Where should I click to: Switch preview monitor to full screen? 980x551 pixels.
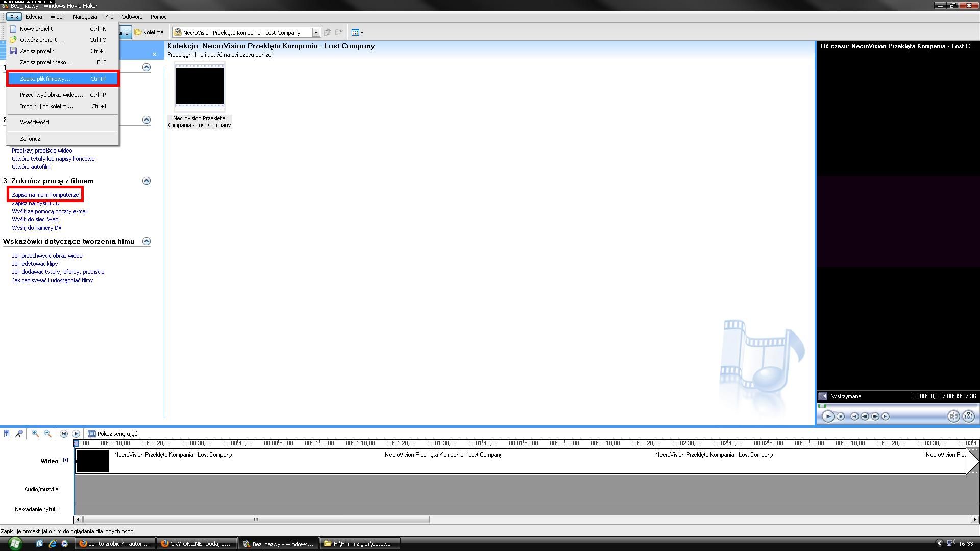pos(822,396)
